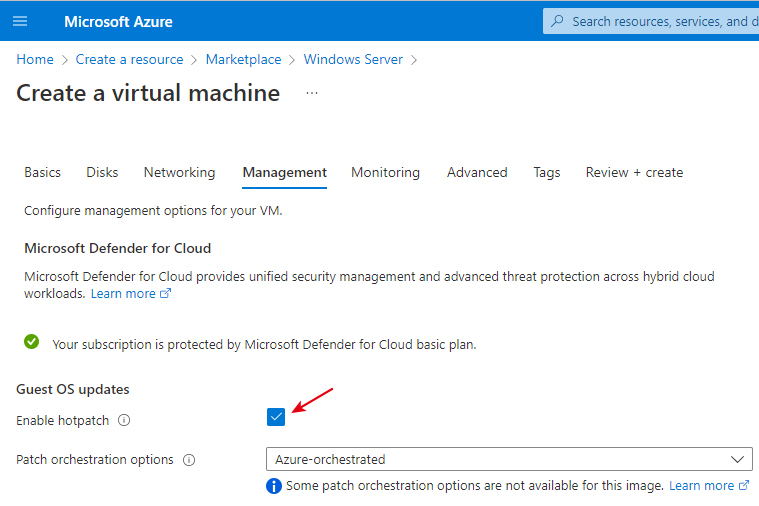Screen dimensions: 759x506
Task: Select the Review + create tab
Action: [634, 172]
